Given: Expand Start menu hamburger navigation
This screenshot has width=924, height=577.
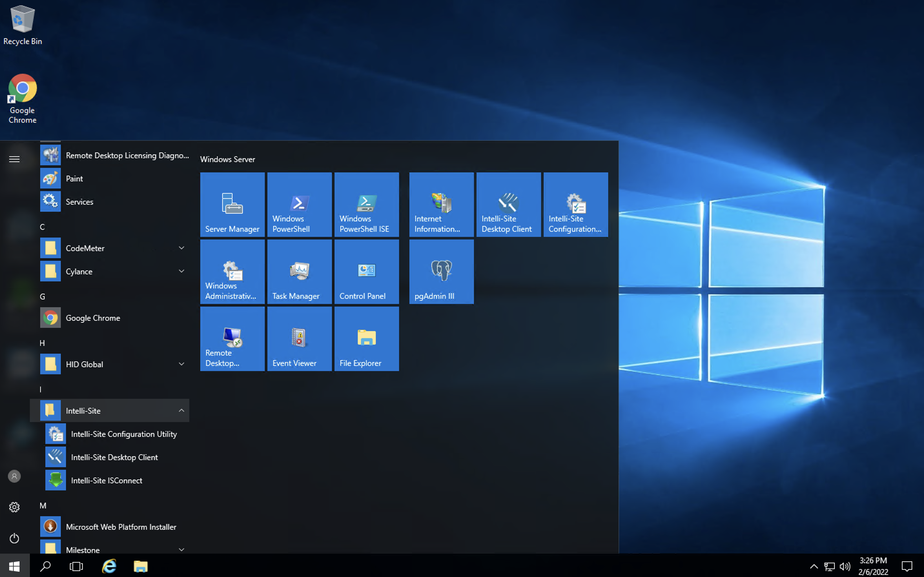Looking at the screenshot, I should pyautogui.click(x=14, y=159).
